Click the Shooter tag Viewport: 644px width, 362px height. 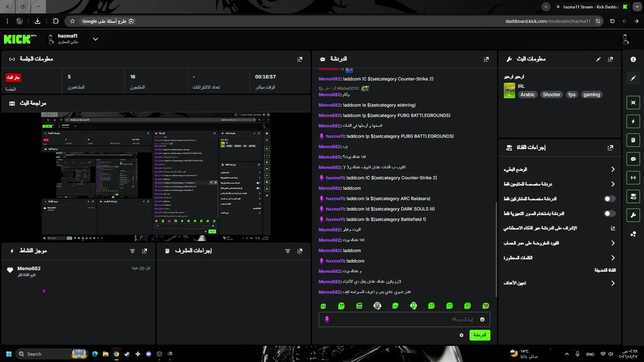pos(551,95)
